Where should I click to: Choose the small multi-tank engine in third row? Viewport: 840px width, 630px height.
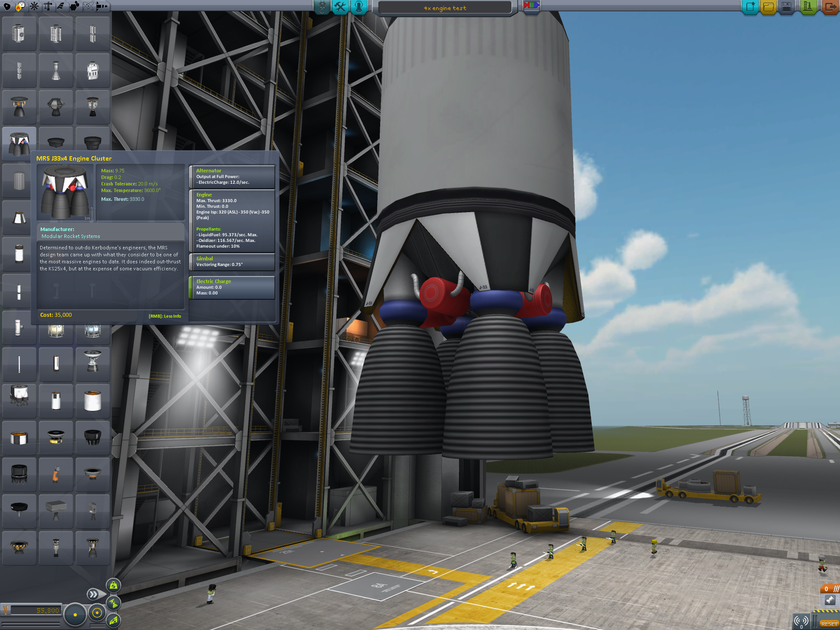92,107
